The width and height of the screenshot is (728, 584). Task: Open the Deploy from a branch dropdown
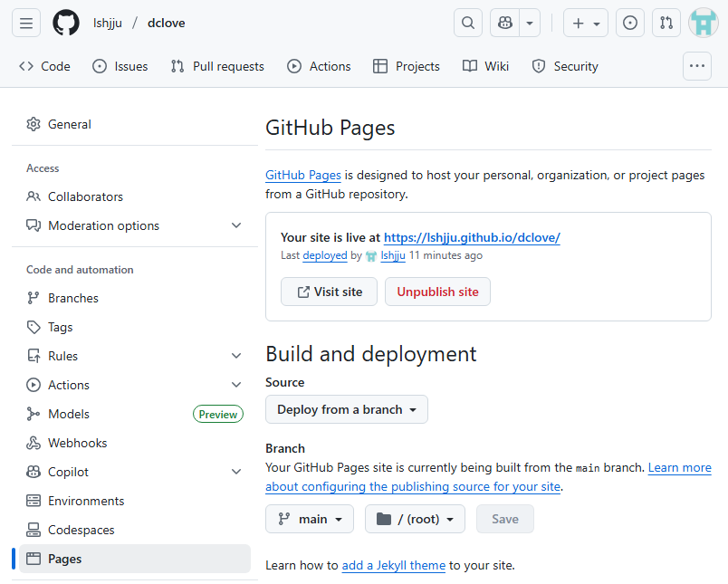tap(347, 409)
